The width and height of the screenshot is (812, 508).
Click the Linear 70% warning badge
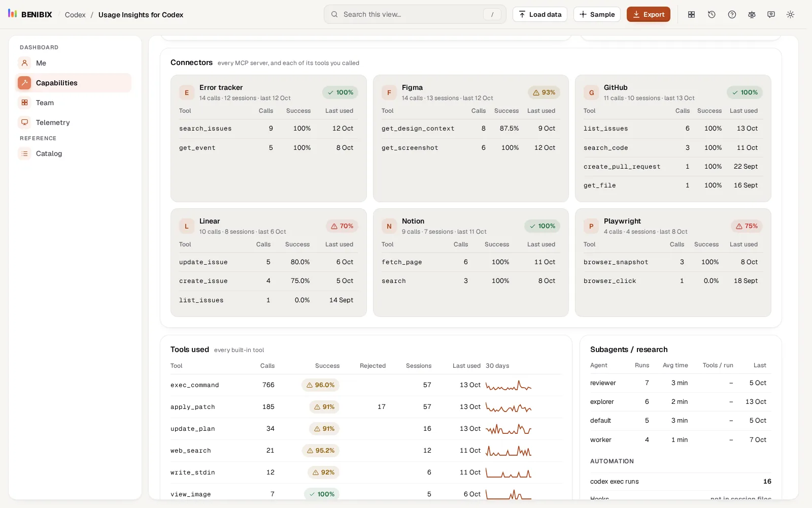pyautogui.click(x=342, y=226)
